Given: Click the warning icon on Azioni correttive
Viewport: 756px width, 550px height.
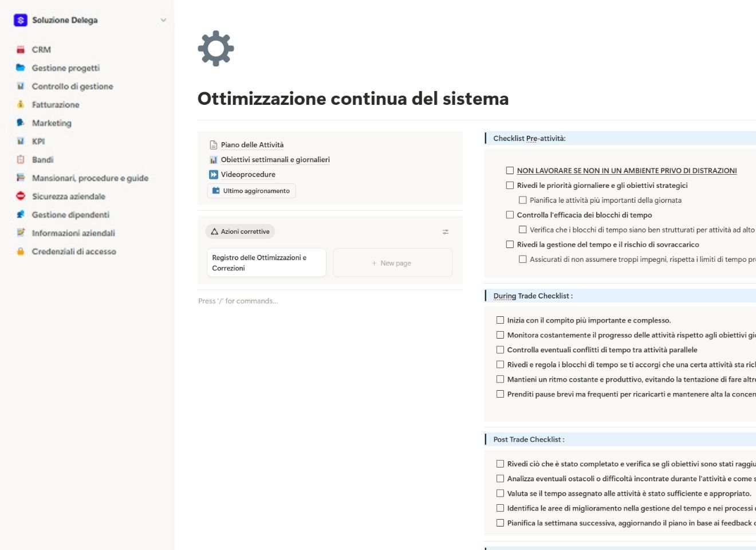Looking at the screenshot, I should 214,231.
